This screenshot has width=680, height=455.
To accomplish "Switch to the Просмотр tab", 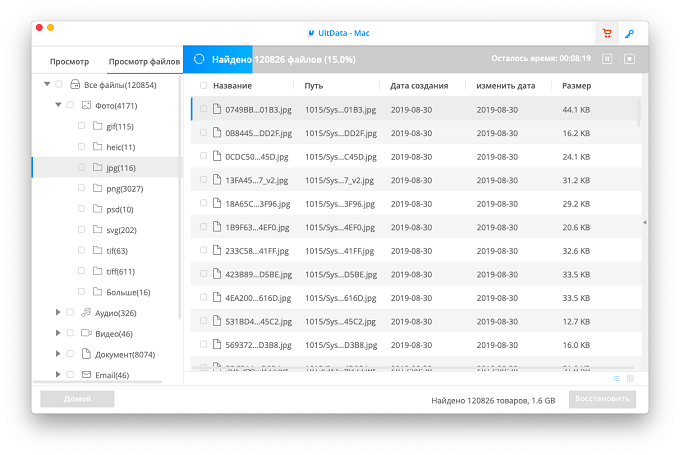I will pos(69,62).
